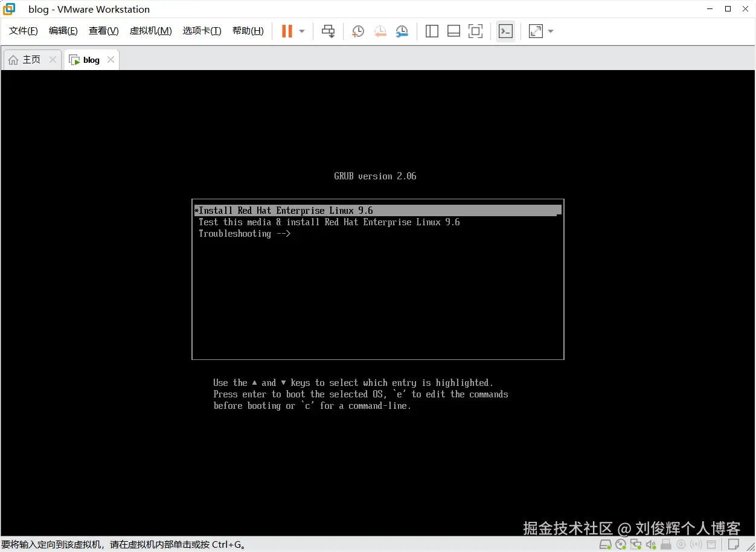Toggle the console view icon
The image size is (756, 552).
point(505,31)
